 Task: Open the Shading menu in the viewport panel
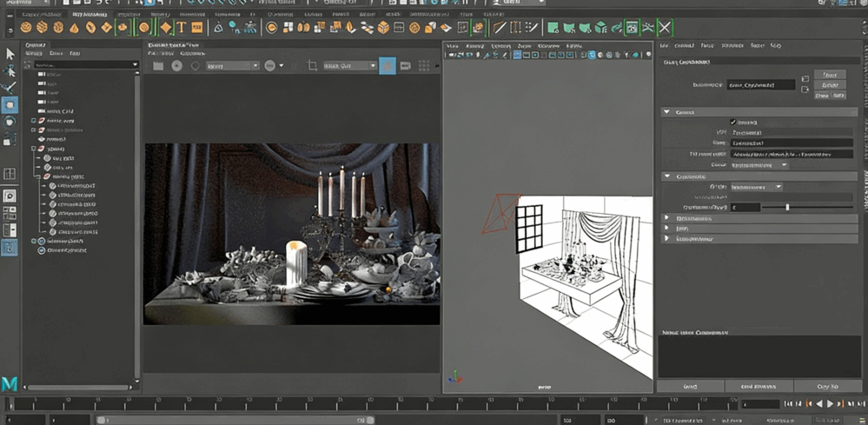tap(475, 45)
